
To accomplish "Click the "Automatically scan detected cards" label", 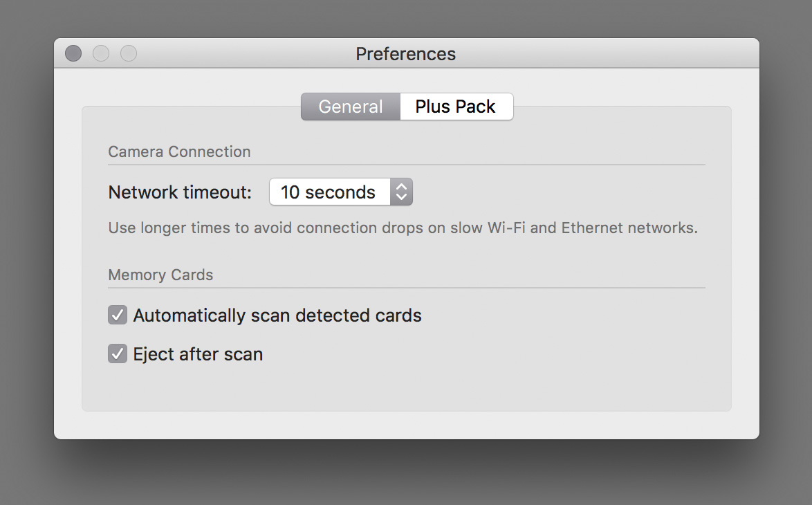I will [x=277, y=315].
